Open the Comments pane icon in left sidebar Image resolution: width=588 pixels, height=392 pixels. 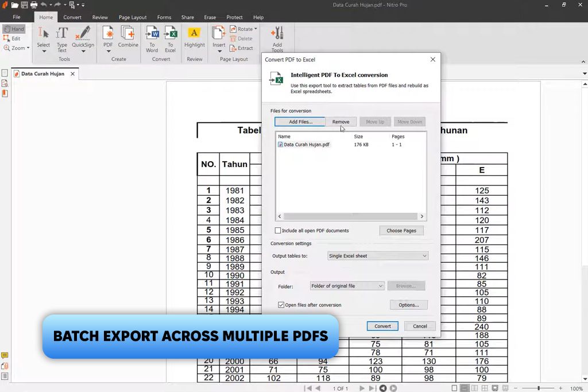coord(5,355)
